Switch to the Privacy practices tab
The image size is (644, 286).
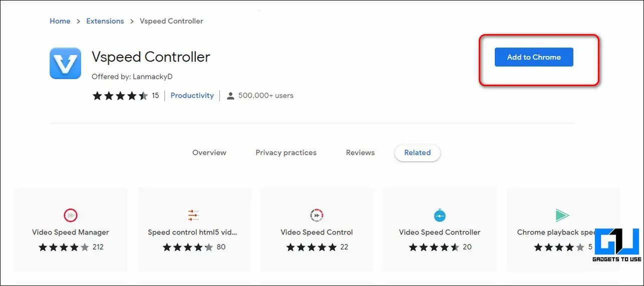286,153
